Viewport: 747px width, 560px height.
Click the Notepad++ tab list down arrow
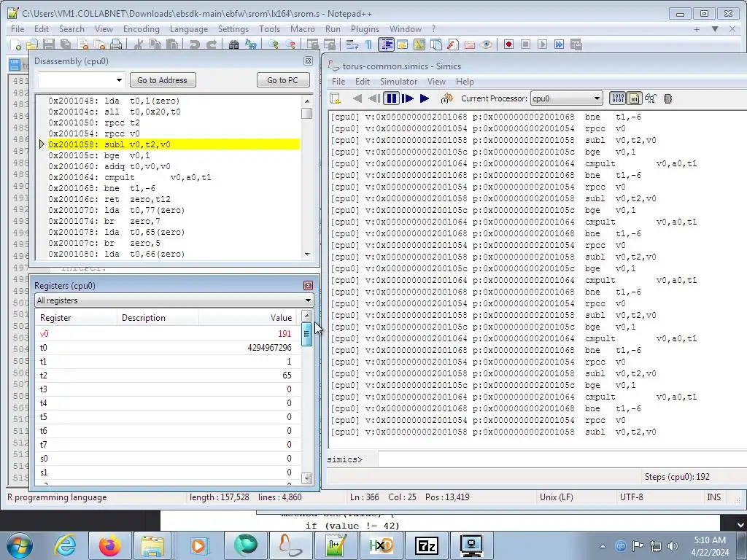[715, 29]
